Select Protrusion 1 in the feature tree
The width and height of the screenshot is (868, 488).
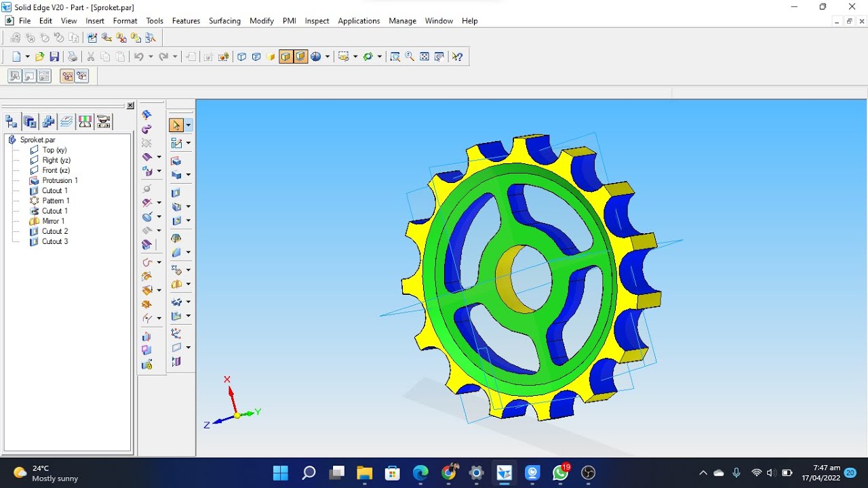60,180
